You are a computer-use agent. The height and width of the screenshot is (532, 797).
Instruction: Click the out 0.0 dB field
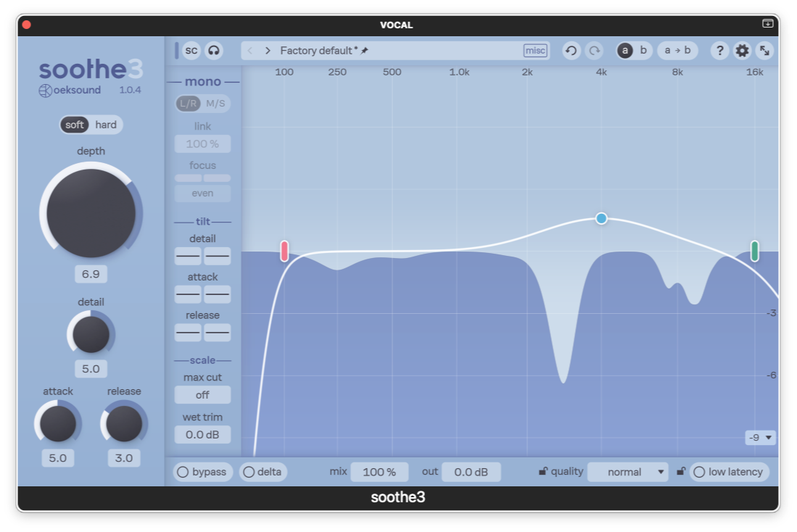click(471, 472)
